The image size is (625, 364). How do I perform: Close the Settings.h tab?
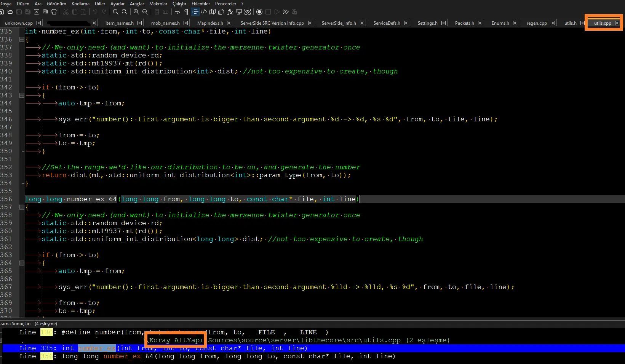(x=443, y=23)
